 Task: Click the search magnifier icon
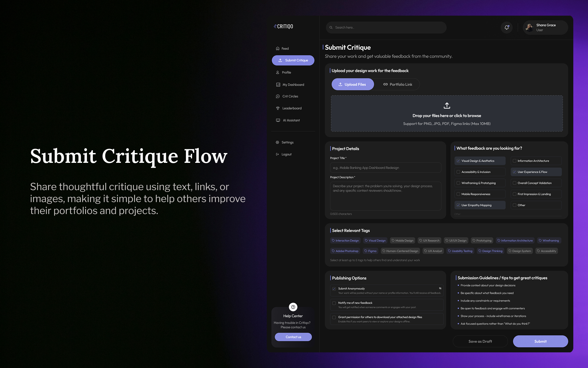pos(331,28)
